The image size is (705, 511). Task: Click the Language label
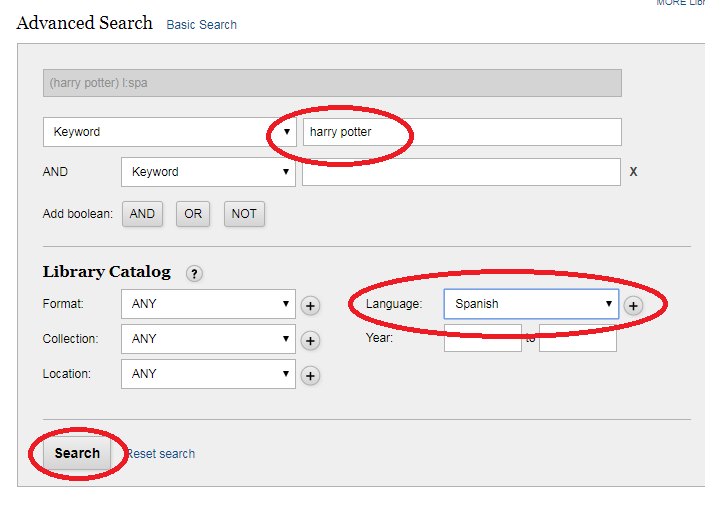(394, 304)
